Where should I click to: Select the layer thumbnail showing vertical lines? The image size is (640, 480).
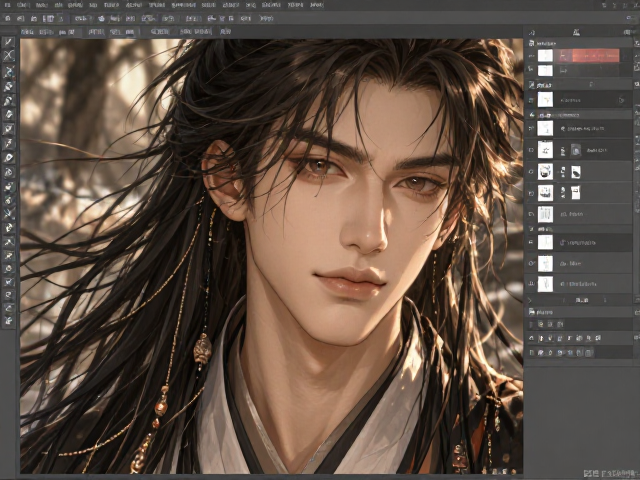tap(545, 214)
